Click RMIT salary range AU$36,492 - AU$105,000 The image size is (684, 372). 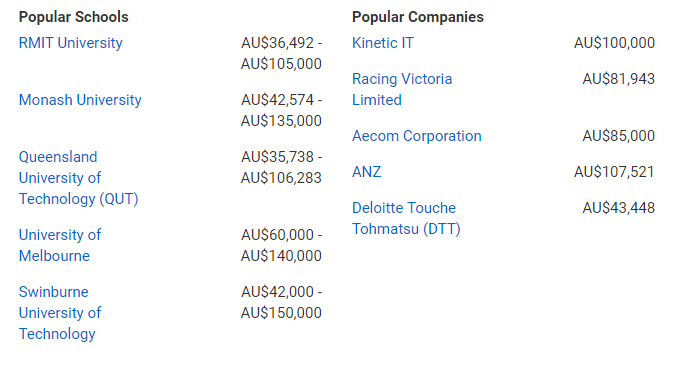[x=281, y=53]
